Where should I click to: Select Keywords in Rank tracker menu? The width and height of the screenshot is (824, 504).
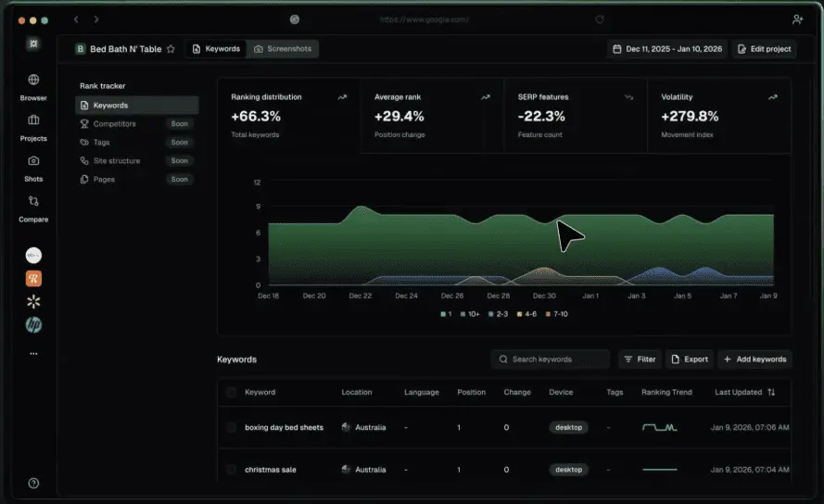[x=136, y=105]
